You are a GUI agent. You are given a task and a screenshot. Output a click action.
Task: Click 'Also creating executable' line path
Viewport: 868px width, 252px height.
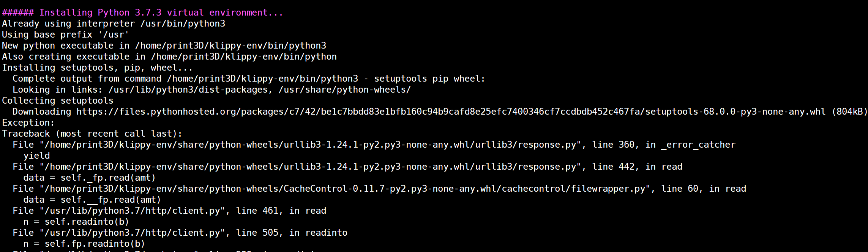[244, 57]
